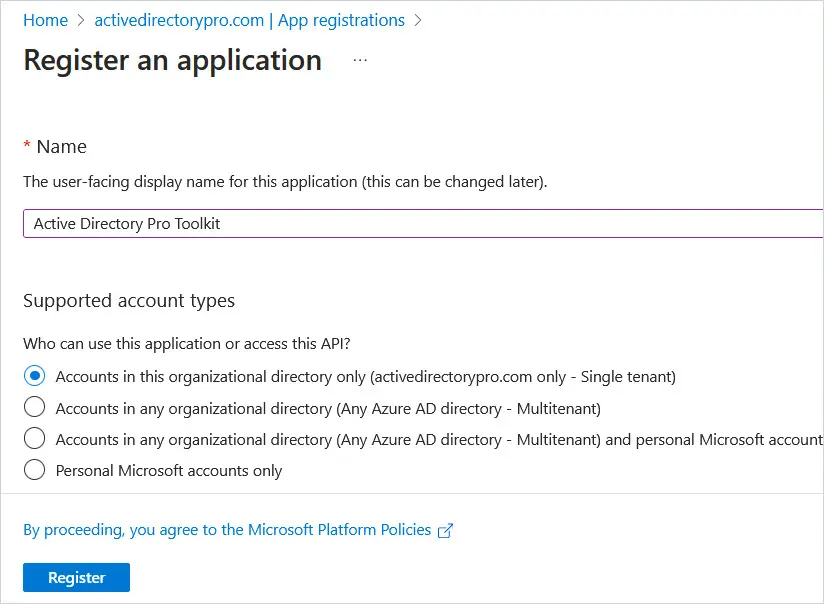This screenshot has height=604, width=824.
Task: Click the application Name input field
Action: (x=423, y=223)
